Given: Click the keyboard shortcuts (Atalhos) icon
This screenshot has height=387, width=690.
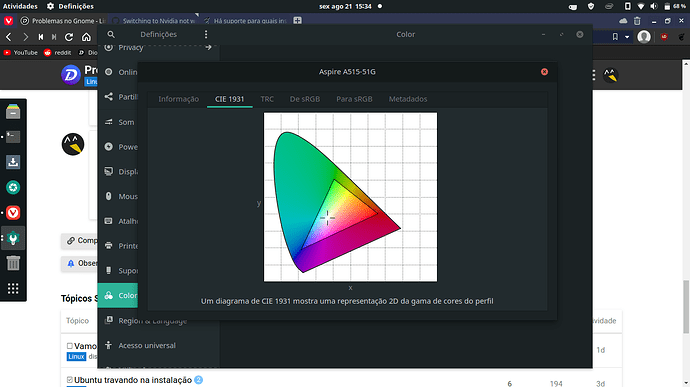Looking at the screenshot, I should (x=109, y=221).
